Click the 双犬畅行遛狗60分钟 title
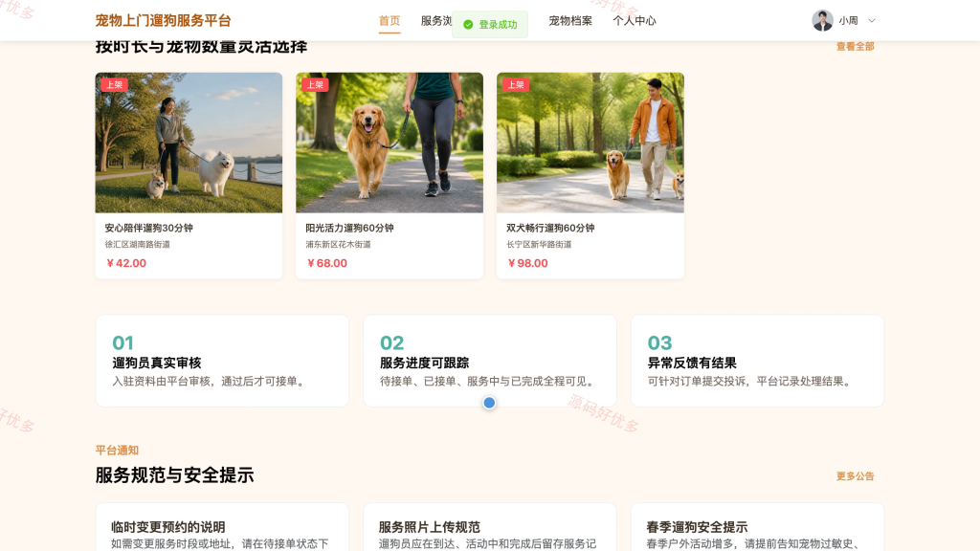Image resolution: width=980 pixels, height=551 pixels. pos(550,228)
